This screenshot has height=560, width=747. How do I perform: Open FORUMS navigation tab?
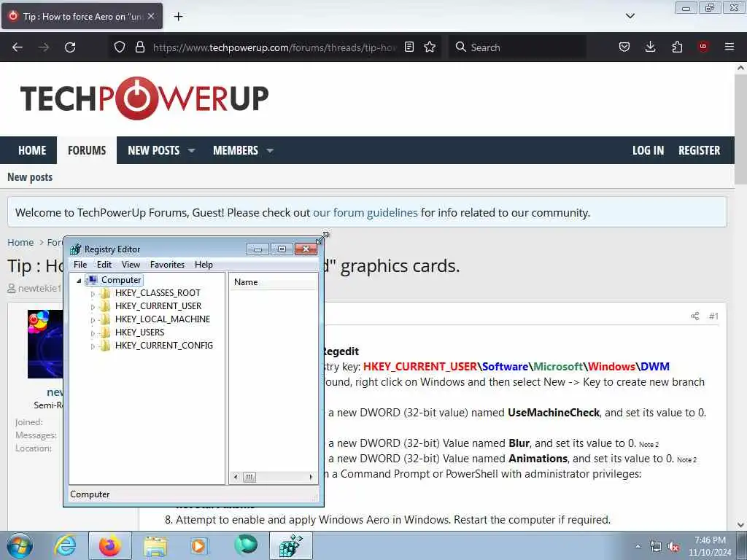coord(87,150)
